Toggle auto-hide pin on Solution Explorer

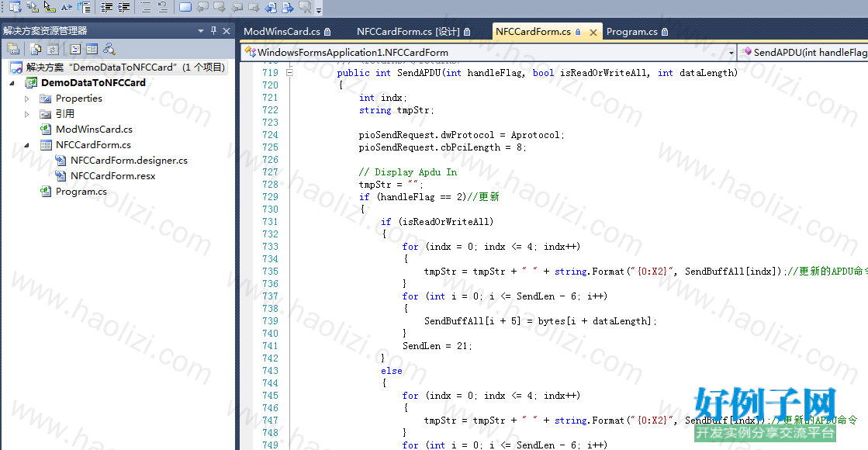click(213, 31)
